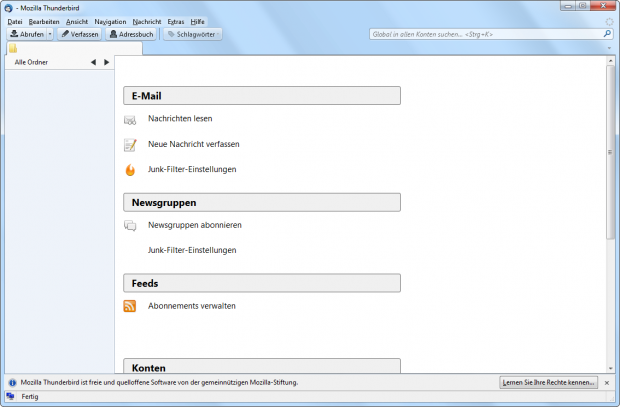Viewport: 620px width, 407px height.
Task: Open the Navigation menu
Action: [x=110, y=22]
